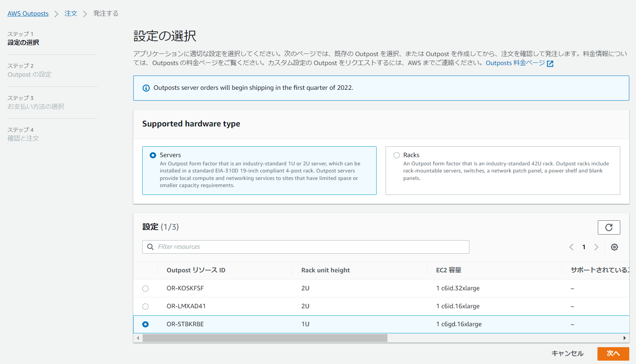Click the Filter resources search field

(x=262, y=247)
